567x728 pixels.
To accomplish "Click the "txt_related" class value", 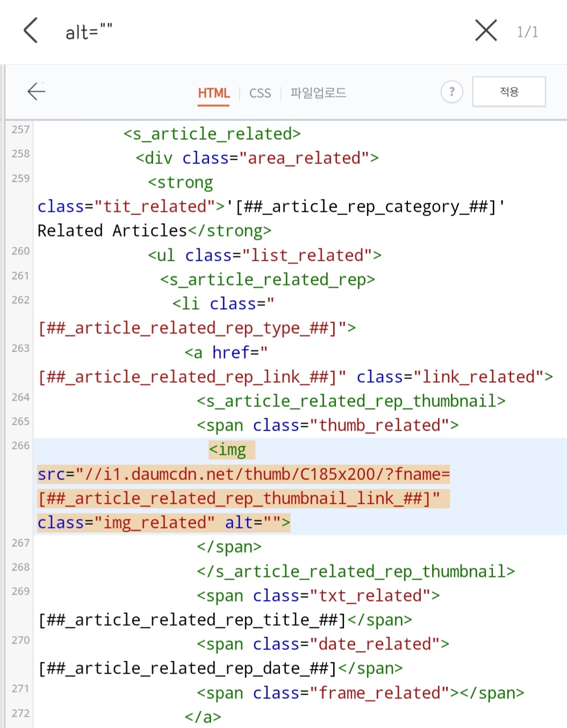I will [x=370, y=596].
